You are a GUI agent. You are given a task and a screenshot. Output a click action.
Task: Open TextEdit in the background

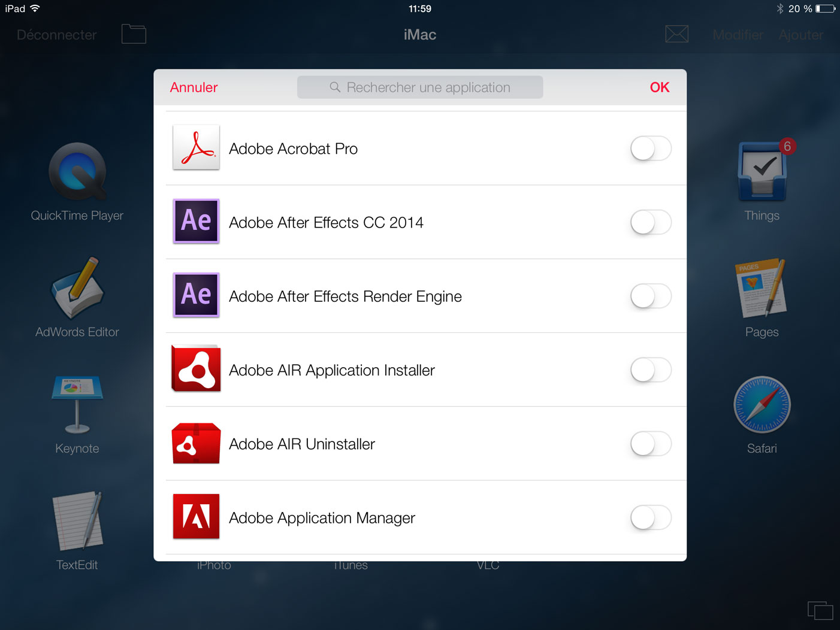click(x=77, y=521)
